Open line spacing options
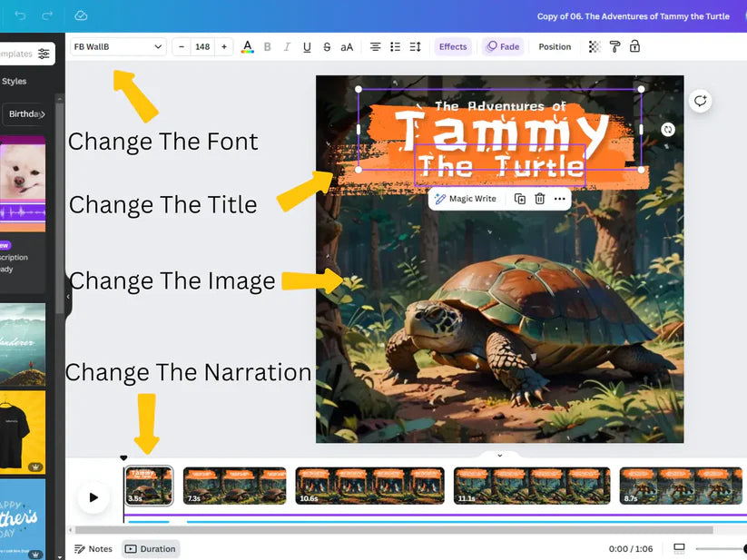Viewport: 747px width, 560px height. pyautogui.click(x=415, y=47)
